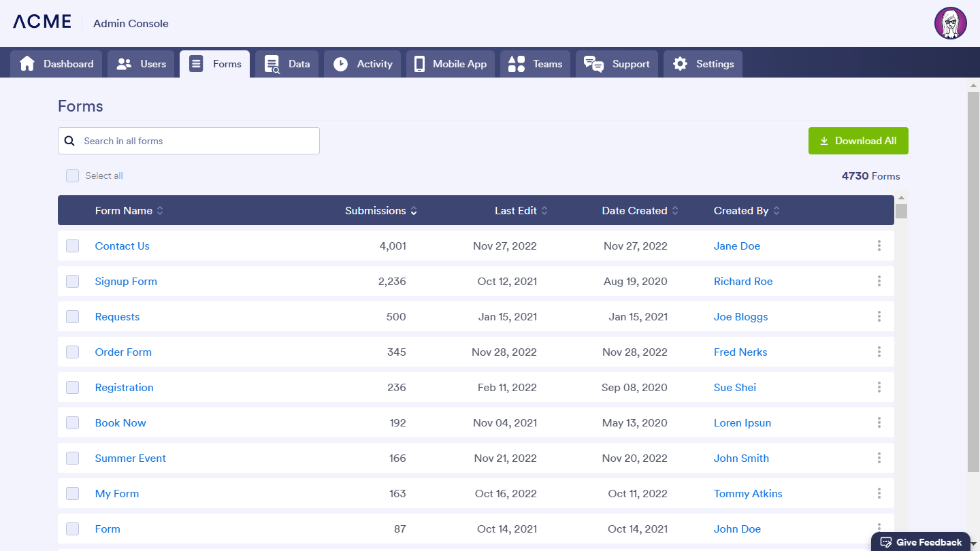
Task: Check the Select all checkbox
Action: pyautogui.click(x=72, y=176)
